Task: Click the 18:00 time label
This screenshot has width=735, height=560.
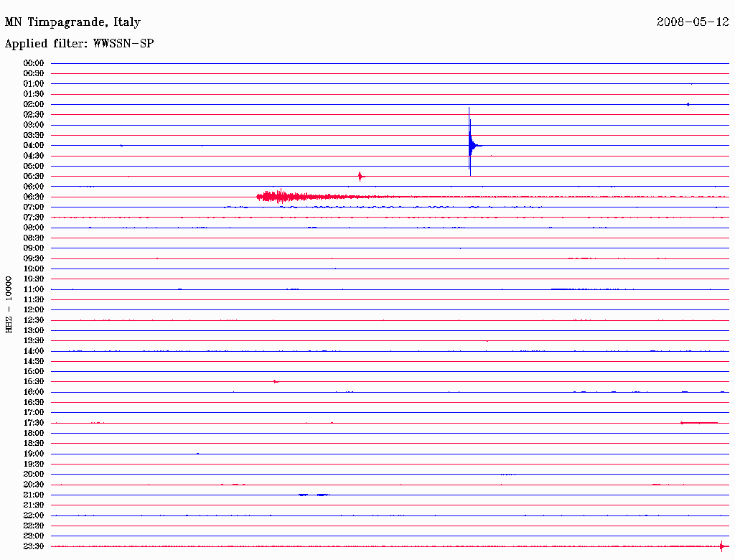Action: tap(34, 433)
